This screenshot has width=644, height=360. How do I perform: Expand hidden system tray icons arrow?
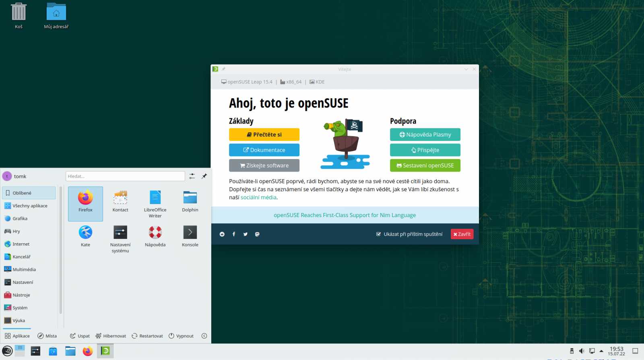click(x=601, y=351)
